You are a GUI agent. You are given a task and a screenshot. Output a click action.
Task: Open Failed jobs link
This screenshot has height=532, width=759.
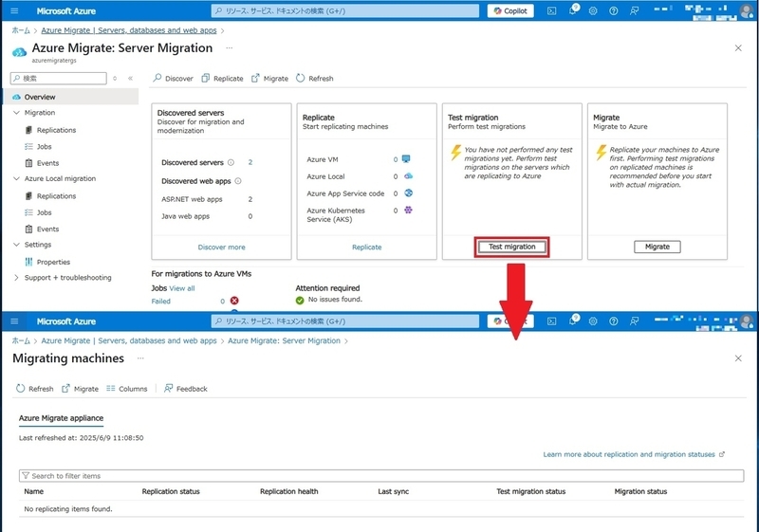[160, 301]
